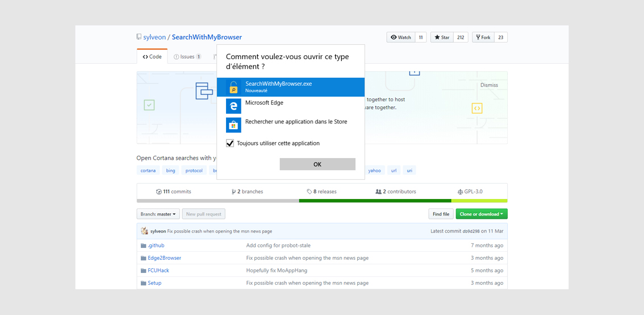Open the sylveon owner link
Screen dimensions: 644x315
coord(154,37)
